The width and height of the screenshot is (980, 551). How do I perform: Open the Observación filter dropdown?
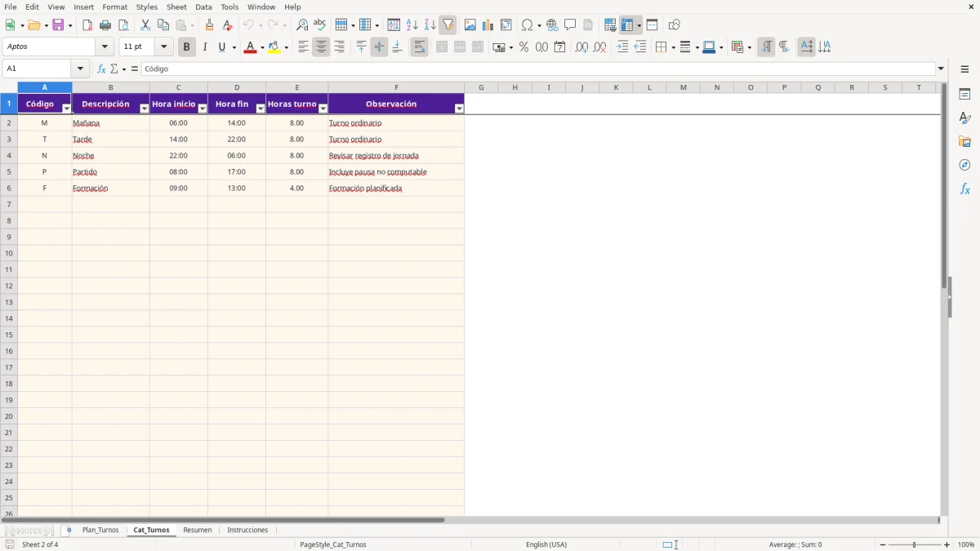pos(459,109)
